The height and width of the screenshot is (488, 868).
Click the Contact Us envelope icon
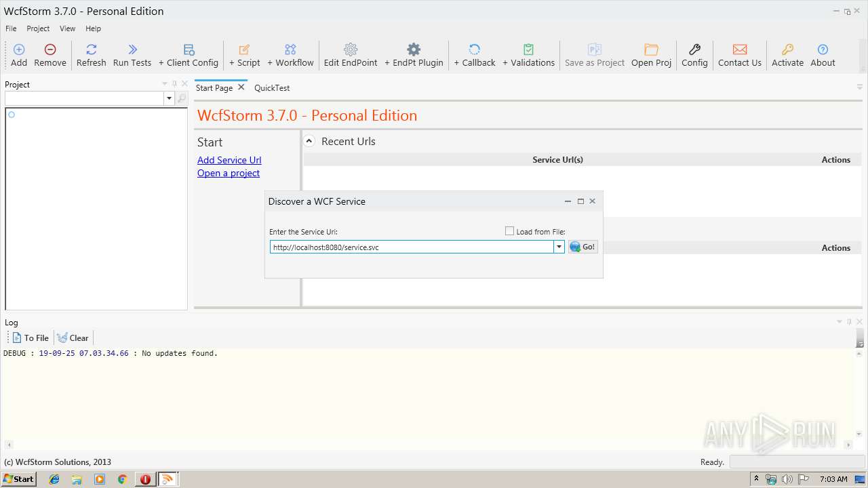point(740,49)
